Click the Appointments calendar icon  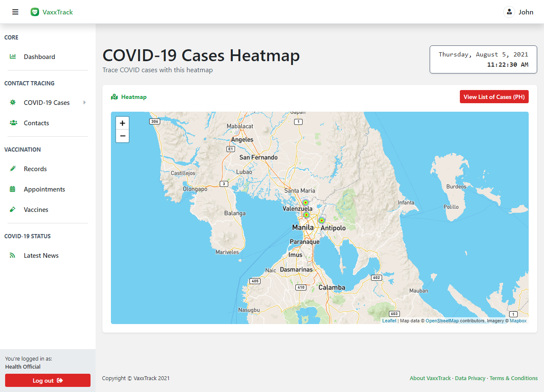(13, 189)
